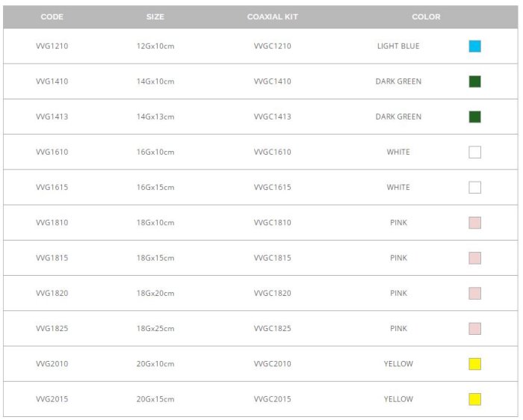
Task: Select product code VVG1210
Action: 52,46
